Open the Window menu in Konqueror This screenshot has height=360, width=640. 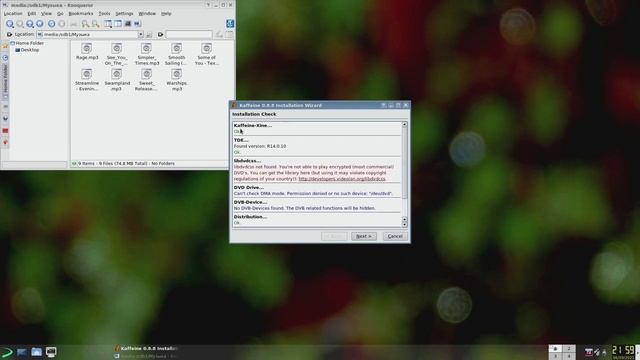tap(147, 13)
